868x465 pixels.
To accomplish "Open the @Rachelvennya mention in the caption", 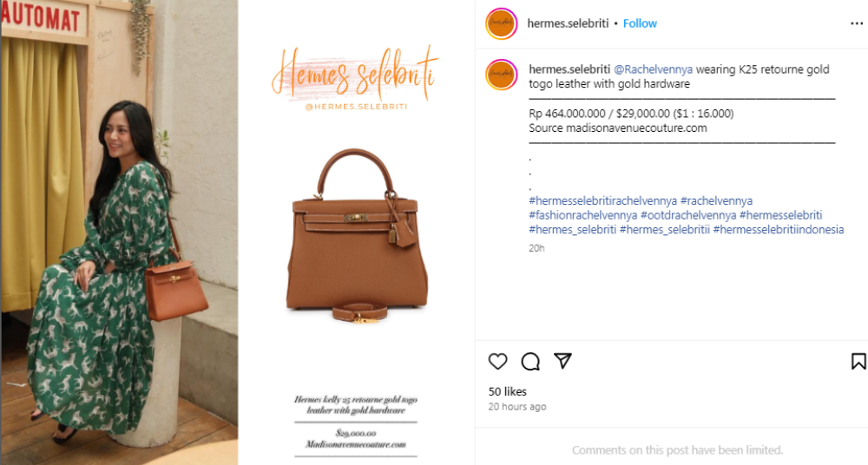I will pos(654,69).
